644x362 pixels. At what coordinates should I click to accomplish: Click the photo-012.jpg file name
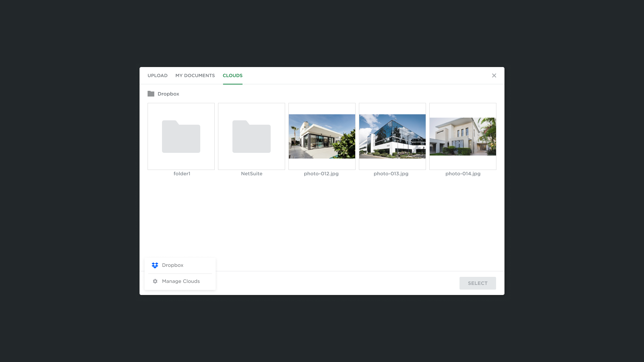pos(321,174)
